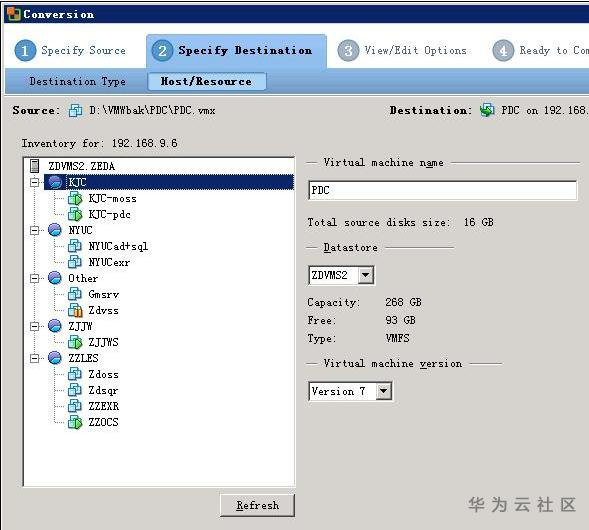This screenshot has width=589, height=530.
Task: Click the Zdvss suspended VM icon
Action: coord(75,310)
